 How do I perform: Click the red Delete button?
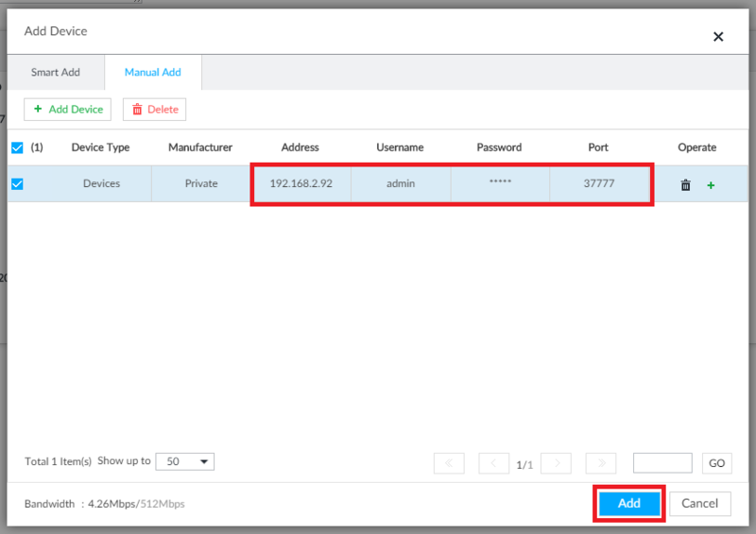pos(154,110)
